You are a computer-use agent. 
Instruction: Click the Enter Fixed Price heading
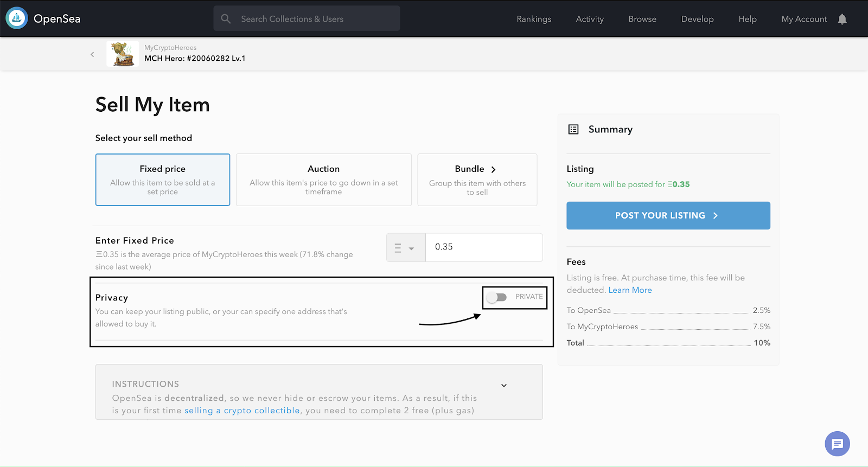click(x=135, y=240)
